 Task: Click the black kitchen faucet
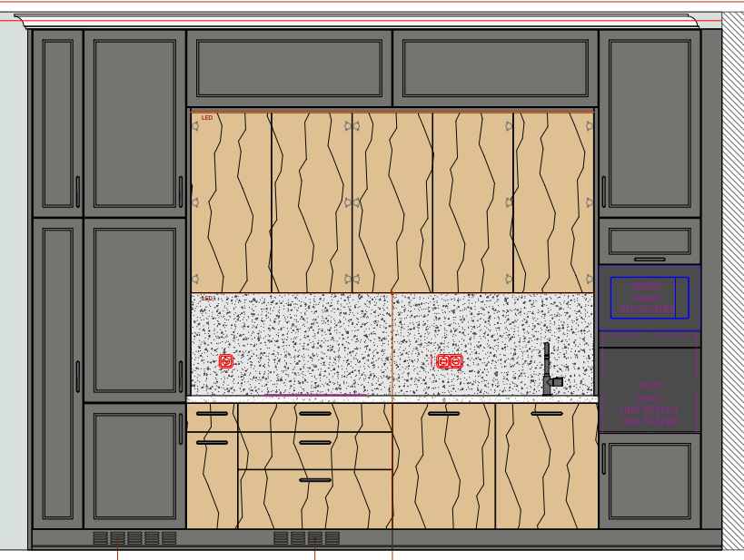point(548,370)
